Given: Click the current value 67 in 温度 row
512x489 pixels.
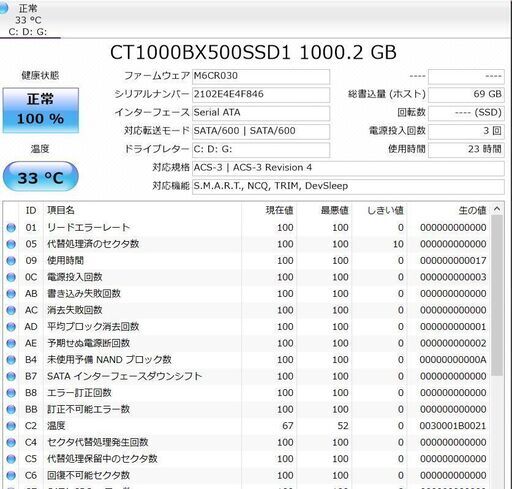Looking at the screenshot, I should pos(288,426).
